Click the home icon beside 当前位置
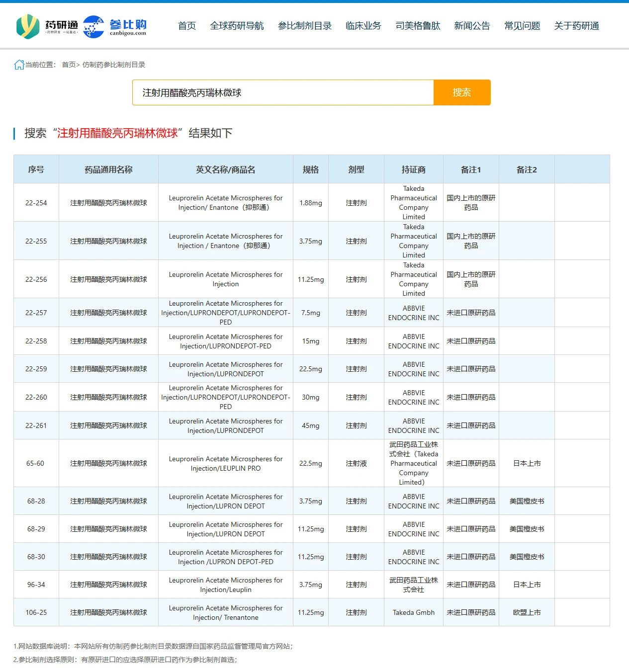Screen dimensions: 629x672 click(19, 65)
